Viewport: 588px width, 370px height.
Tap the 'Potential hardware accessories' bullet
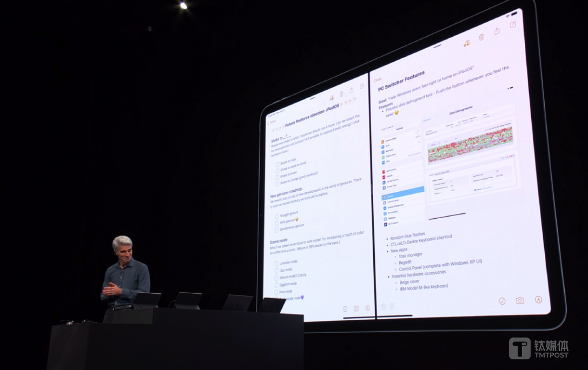click(419, 274)
